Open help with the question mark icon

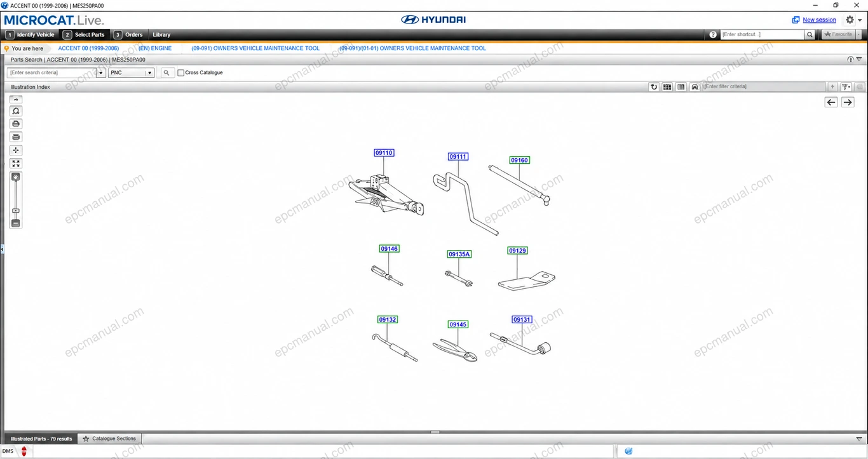pyautogui.click(x=713, y=35)
